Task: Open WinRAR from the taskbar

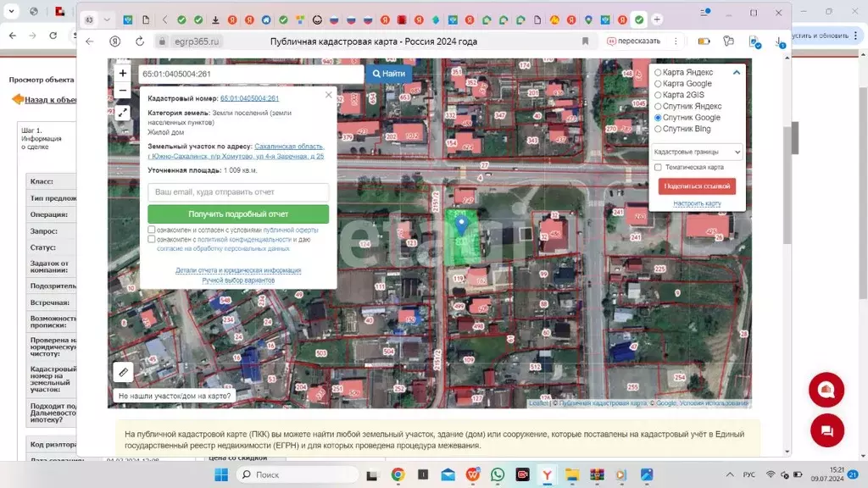Action: (x=597, y=474)
